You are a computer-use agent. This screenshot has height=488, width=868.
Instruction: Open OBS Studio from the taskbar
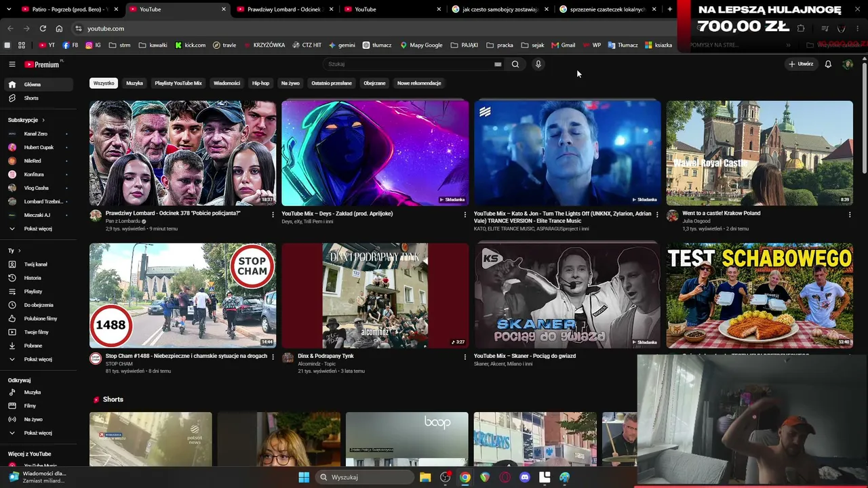(445, 477)
